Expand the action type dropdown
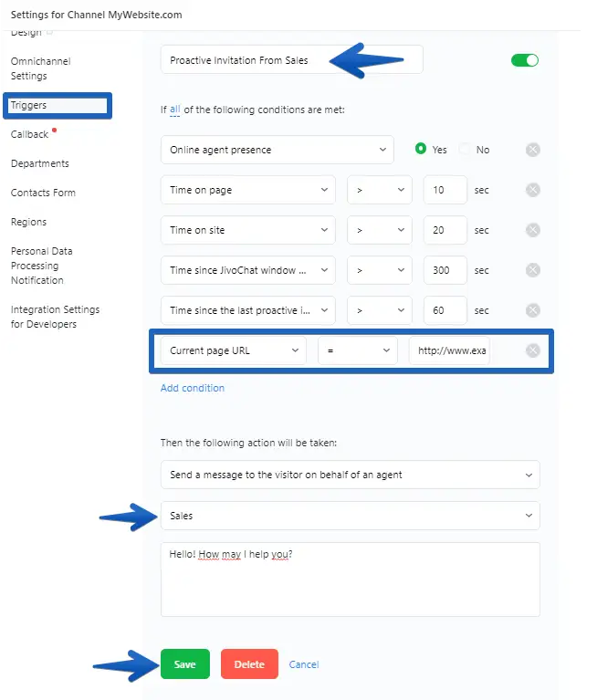 [350, 475]
